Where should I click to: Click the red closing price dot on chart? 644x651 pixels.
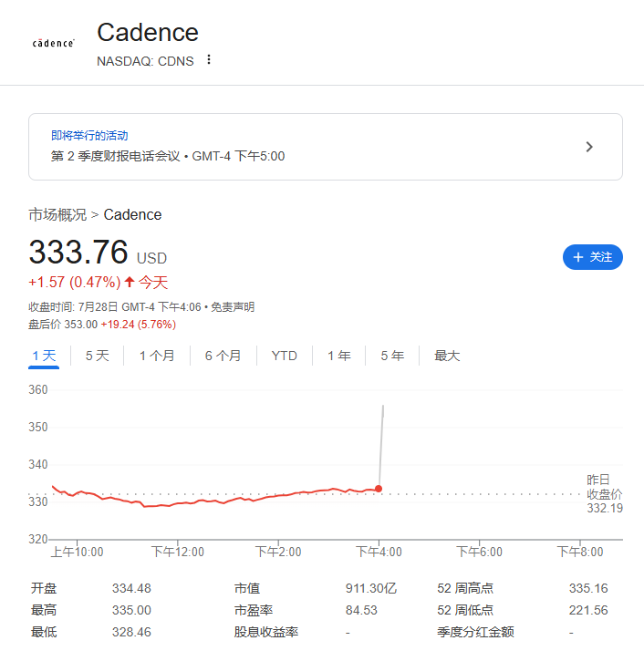pyautogui.click(x=379, y=489)
